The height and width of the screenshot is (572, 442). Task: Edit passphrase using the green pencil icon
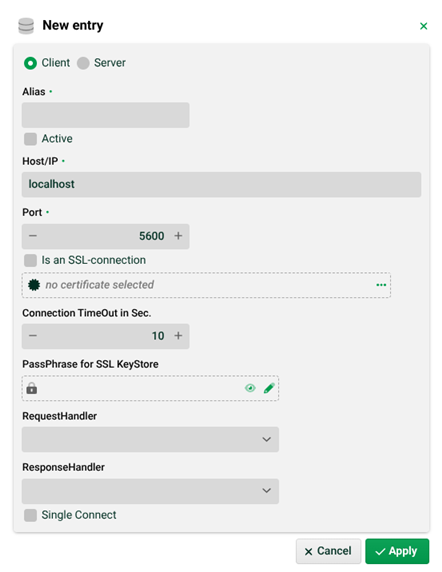point(269,388)
